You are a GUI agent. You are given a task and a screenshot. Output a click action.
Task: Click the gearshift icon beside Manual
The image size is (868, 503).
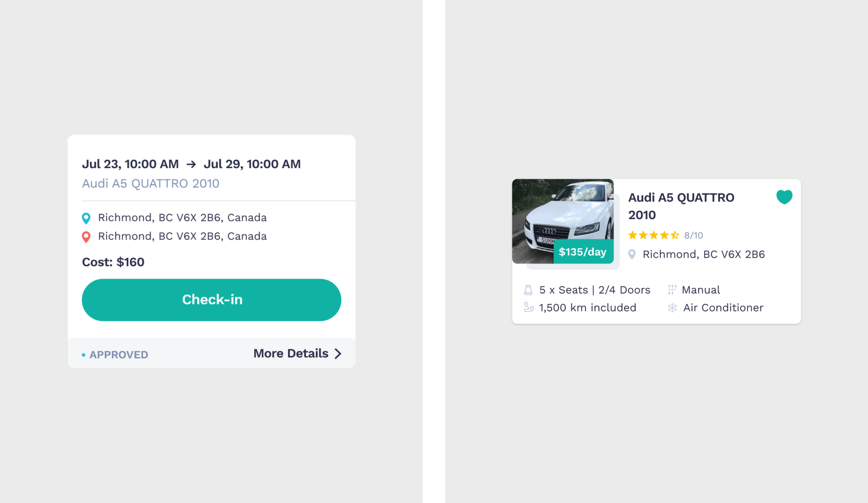click(672, 290)
